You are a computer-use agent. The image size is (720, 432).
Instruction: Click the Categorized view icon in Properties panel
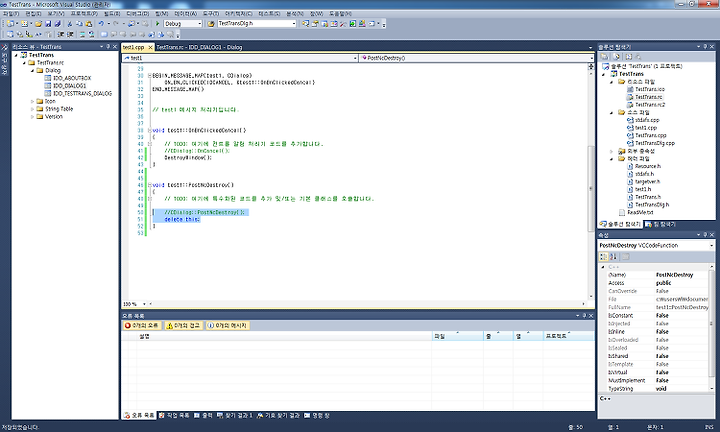point(604,257)
